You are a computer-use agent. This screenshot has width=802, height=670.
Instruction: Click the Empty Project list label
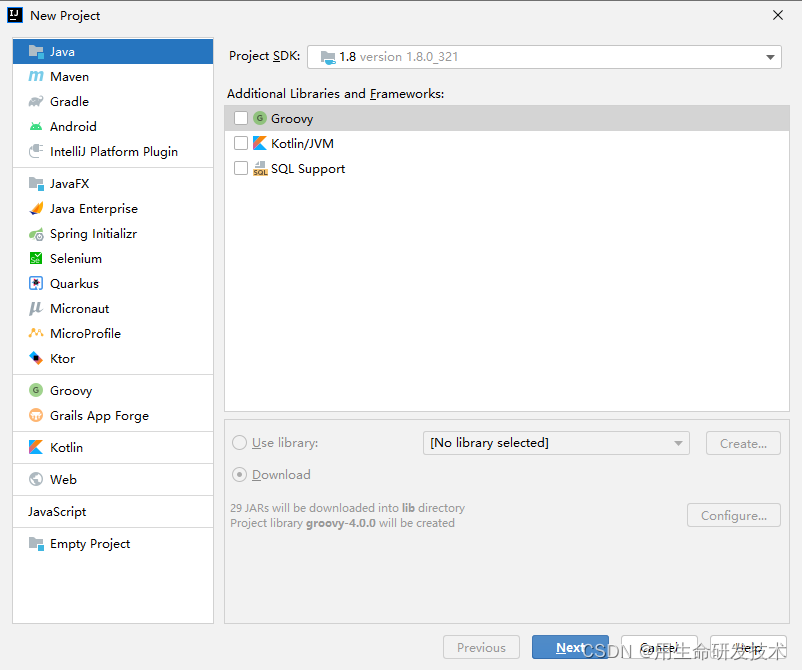pyautogui.click(x=90, y=544)
